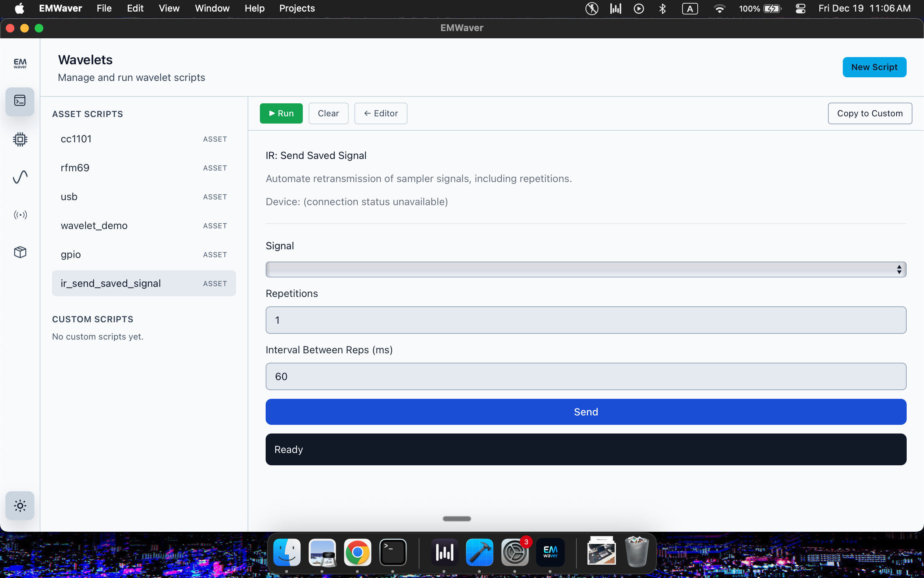The width and height of the screenshot is (924, 578).
Task: Open the sine wave sampler sidebar icon
Action: pyautogui.click(x=20, y=177)
